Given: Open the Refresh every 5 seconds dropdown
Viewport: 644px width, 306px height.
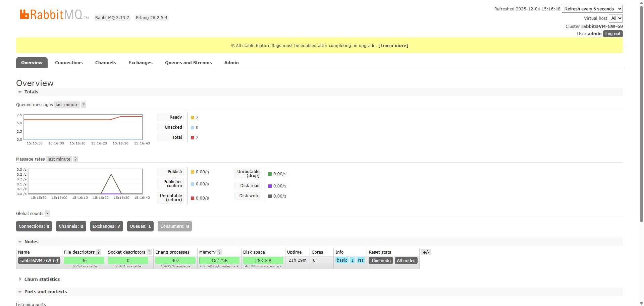Looking at the screenshot, I should (x=592, y=9).
